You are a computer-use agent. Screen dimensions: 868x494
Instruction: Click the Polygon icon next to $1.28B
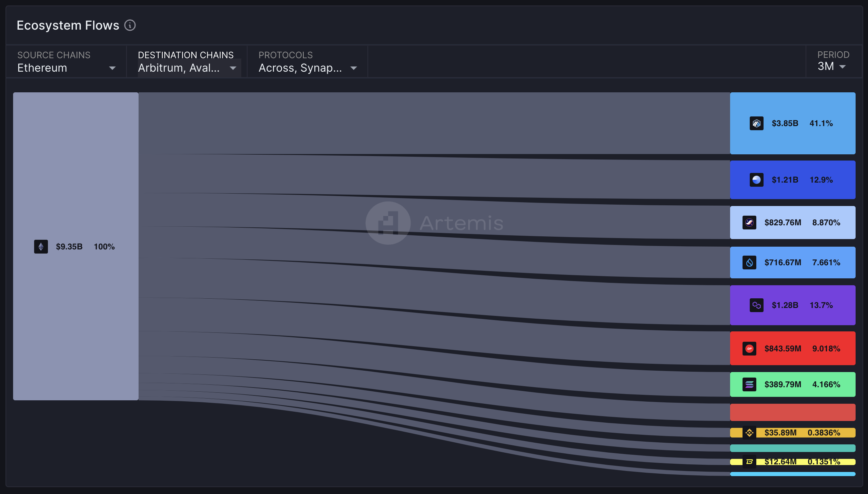tap(757, 305)
